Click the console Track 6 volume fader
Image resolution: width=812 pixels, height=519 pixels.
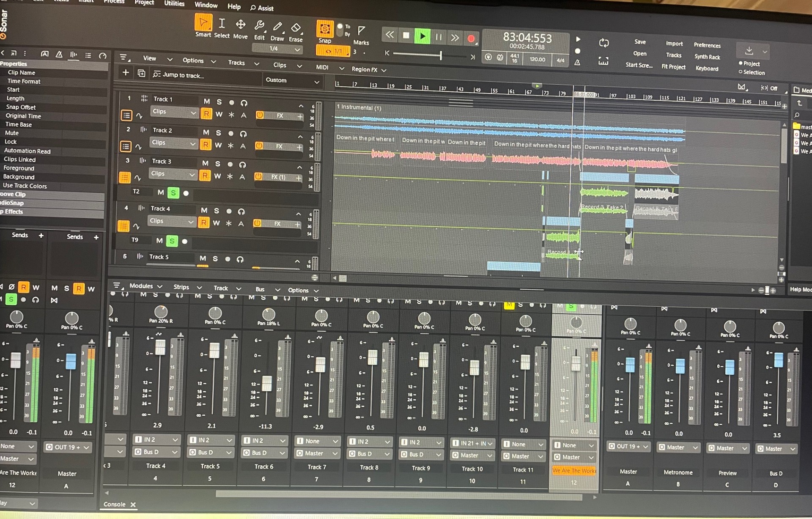pyautogui.click(x=267, y=383)
